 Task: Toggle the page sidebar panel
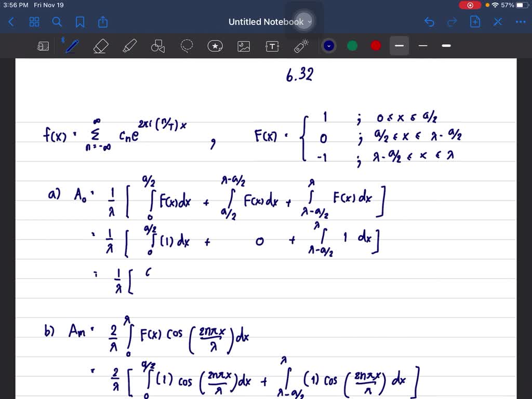click(43, 46)
